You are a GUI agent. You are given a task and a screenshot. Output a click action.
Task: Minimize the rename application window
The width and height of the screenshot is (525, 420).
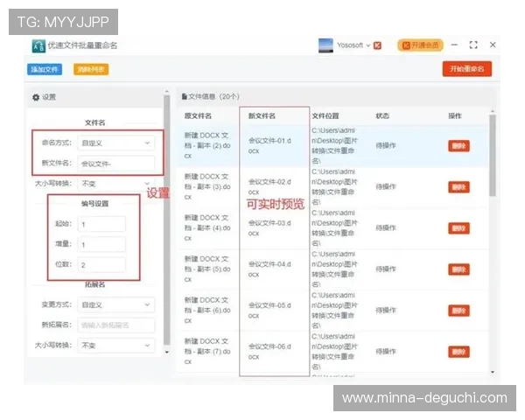[x=454, y=45]
